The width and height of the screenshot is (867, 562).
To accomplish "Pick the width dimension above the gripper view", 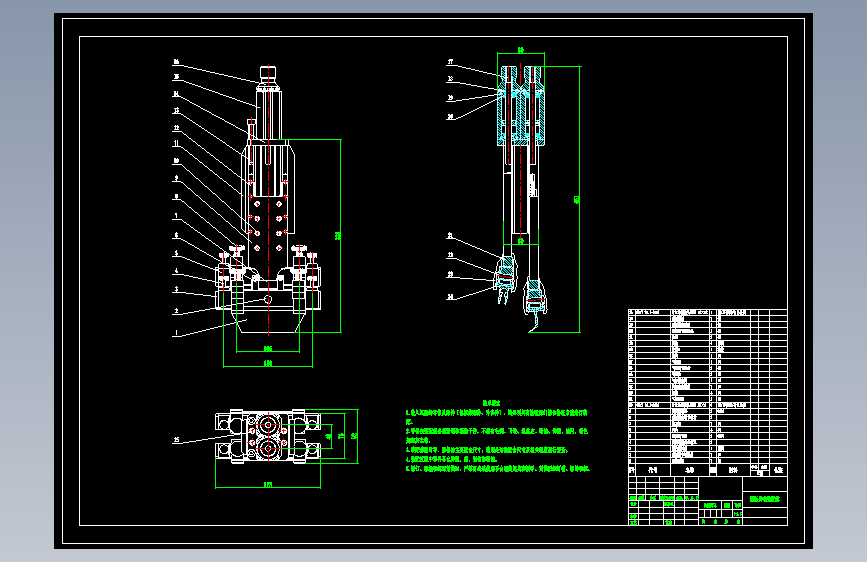I will 521,50.
